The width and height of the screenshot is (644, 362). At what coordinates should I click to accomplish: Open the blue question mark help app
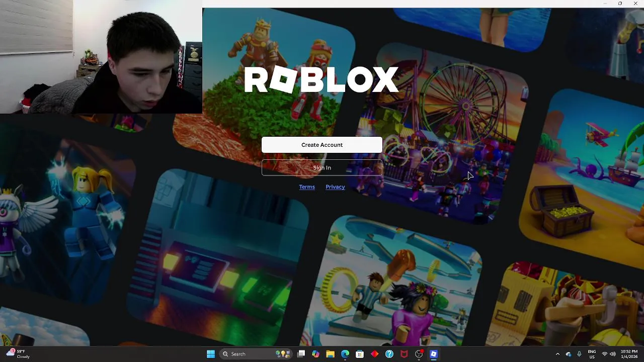pyautogui.click(x=389, y=354)
